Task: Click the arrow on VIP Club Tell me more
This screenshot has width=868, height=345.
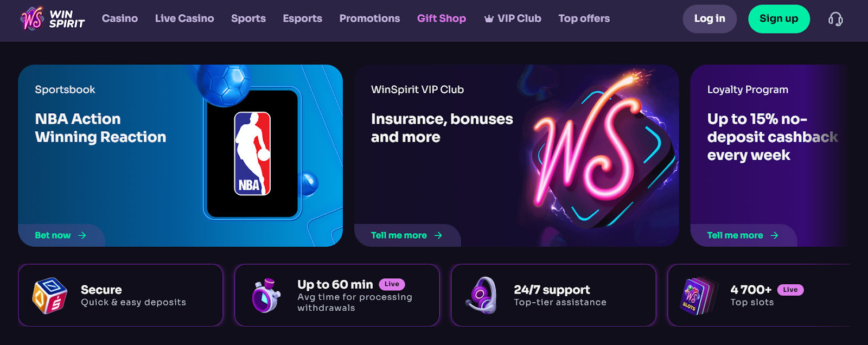Action: tap(438, 235)
